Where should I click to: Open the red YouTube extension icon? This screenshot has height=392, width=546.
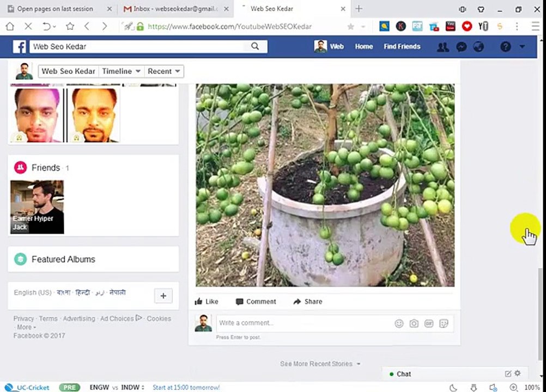tap(450, 26)
